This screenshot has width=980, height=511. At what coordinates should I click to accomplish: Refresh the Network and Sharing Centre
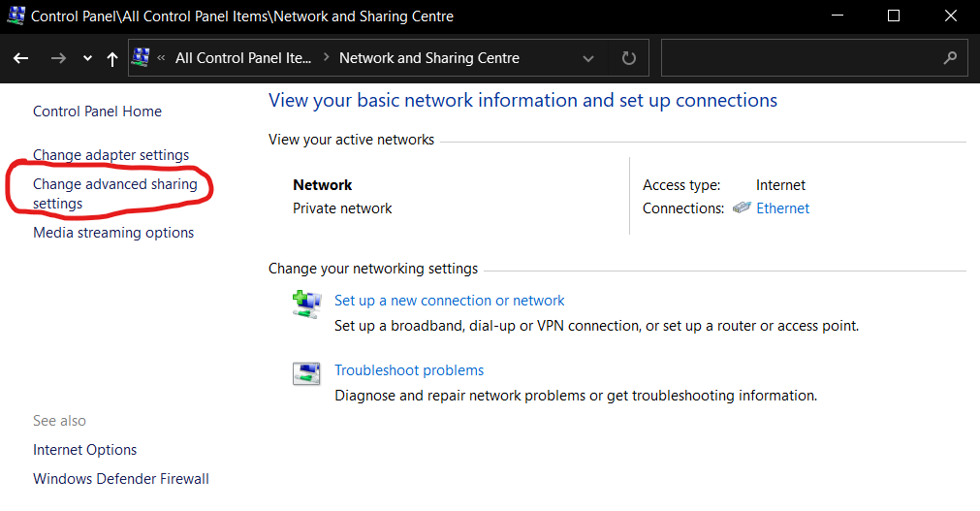click(629, 58)
